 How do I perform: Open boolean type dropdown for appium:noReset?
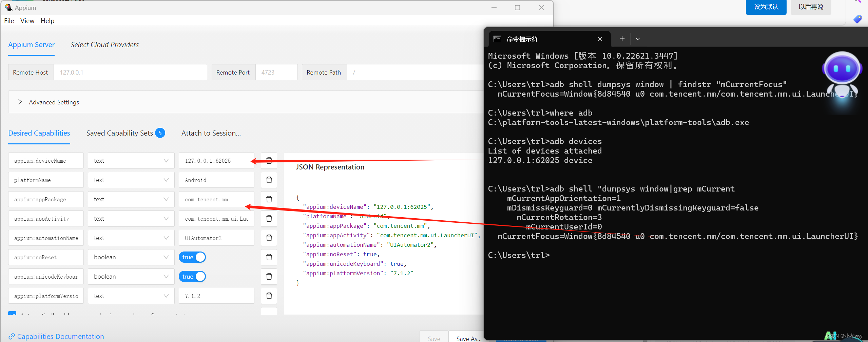(131, 257)
